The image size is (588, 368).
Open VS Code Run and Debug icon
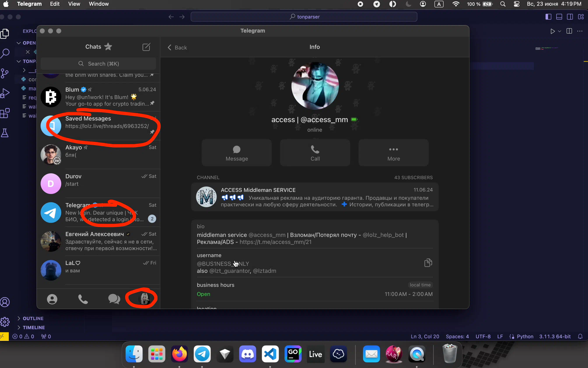(x=5, y=93)
